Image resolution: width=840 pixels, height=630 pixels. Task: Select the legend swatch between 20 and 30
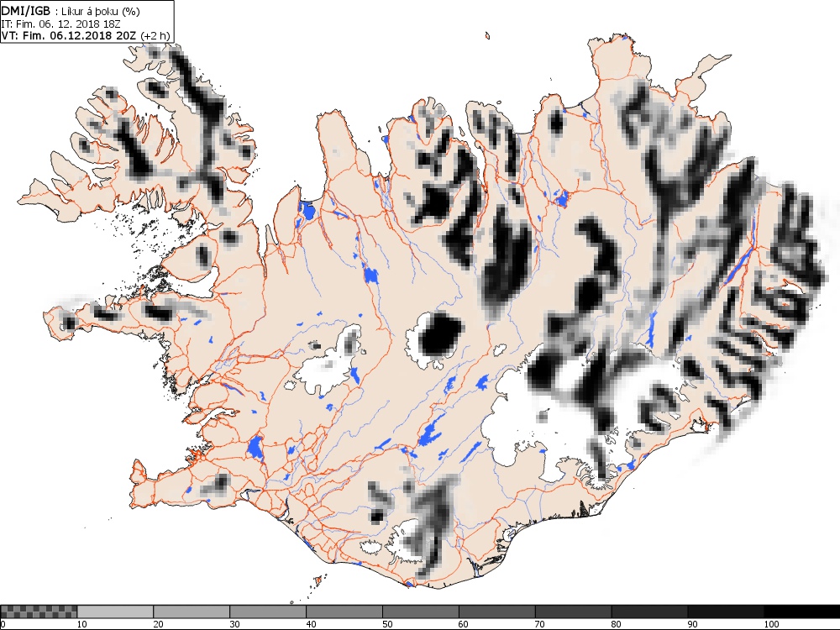pyautogui.click(x=192, y=612)
